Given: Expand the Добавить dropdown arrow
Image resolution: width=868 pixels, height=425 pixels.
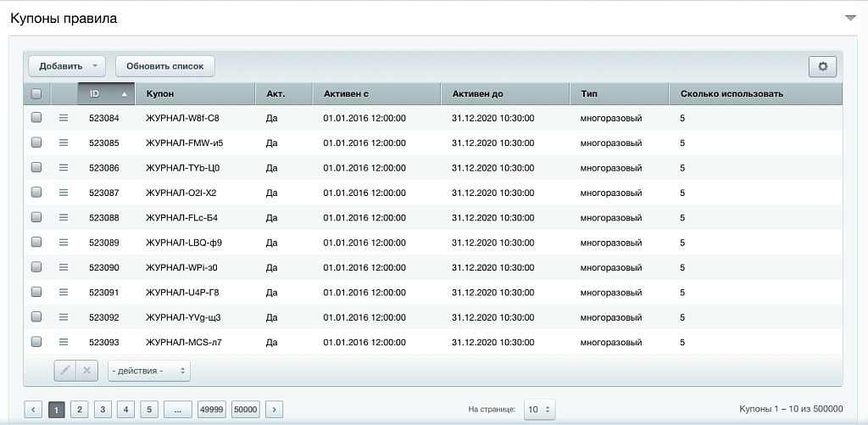Looking at the screenshot, I should (x=95, y=66).
